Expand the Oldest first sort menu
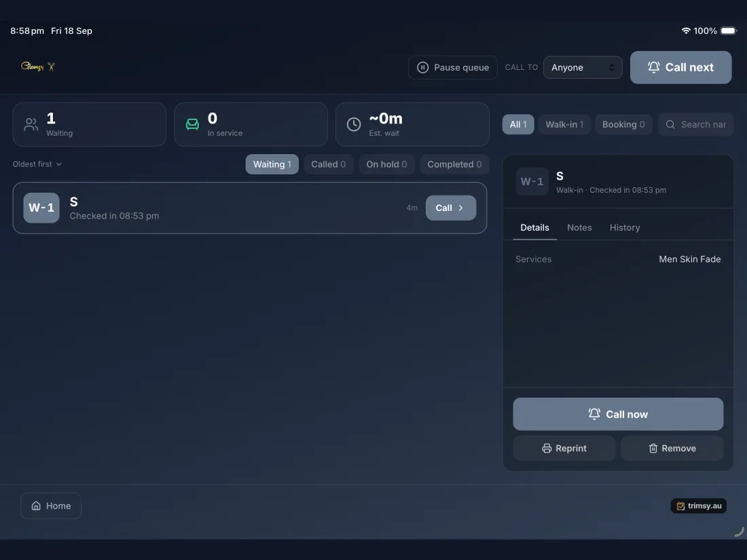This screenshot has width=747, height=560. coord(37,164)
